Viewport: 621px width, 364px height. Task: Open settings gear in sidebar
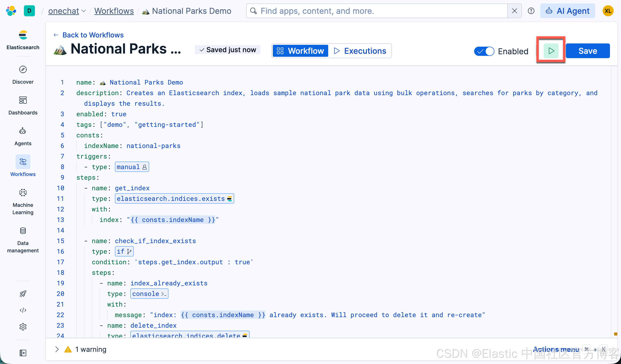[23, 327]
